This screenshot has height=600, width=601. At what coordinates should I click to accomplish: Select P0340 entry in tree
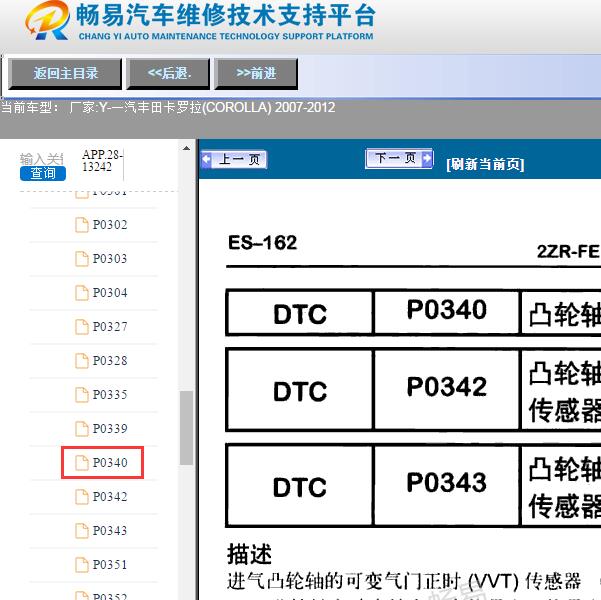click(x=110, y=463)
